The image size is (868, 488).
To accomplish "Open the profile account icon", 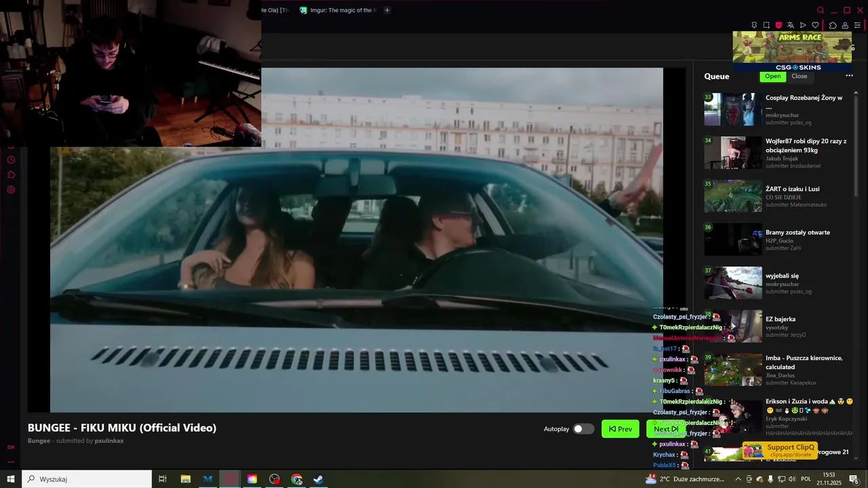I will click(845, 25).
